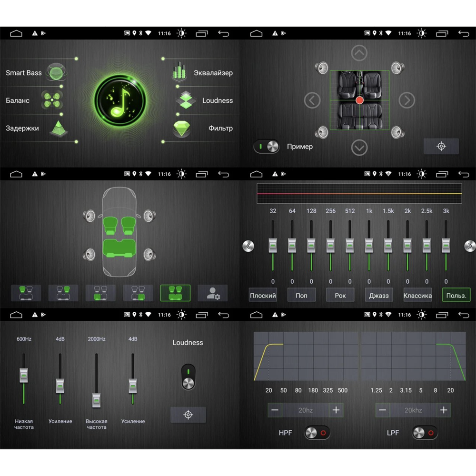Tap the glowing music note emblem
This screenshot has width=476, height=476.
pos(119,100)
